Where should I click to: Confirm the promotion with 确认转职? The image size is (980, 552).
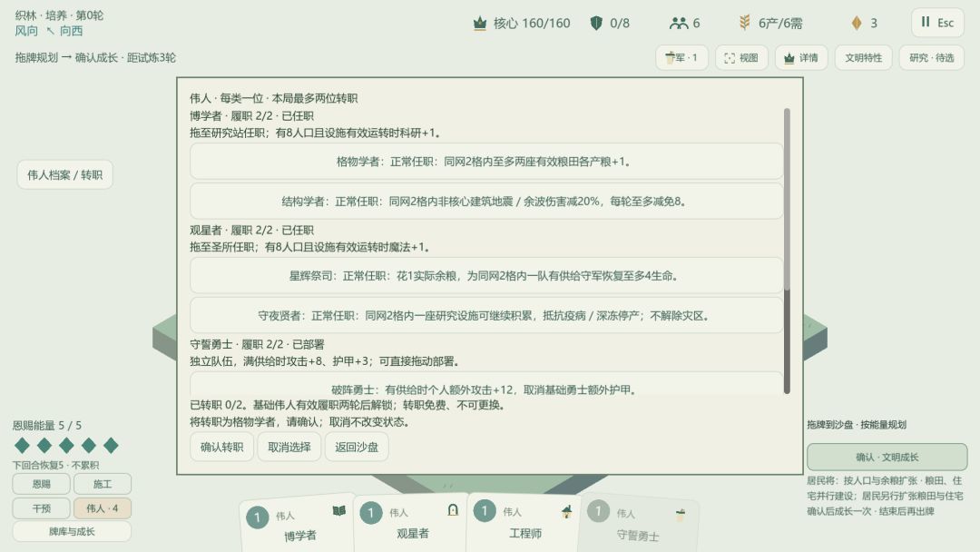click(x=222, y=447)
